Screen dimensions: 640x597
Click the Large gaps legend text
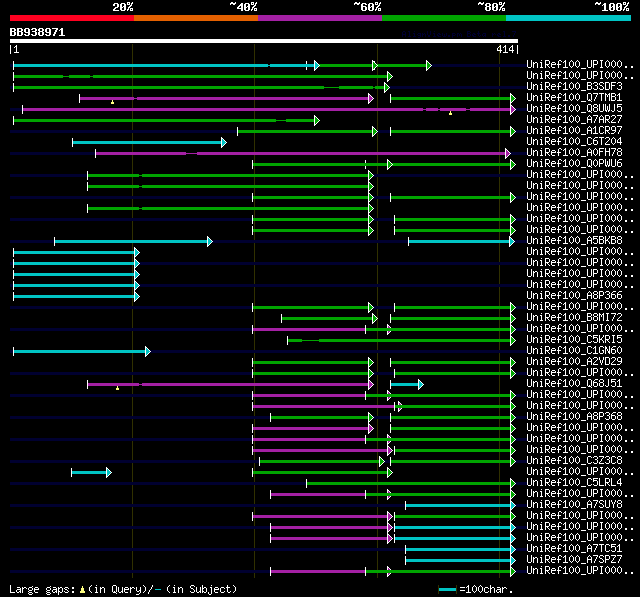click(42, 590)
